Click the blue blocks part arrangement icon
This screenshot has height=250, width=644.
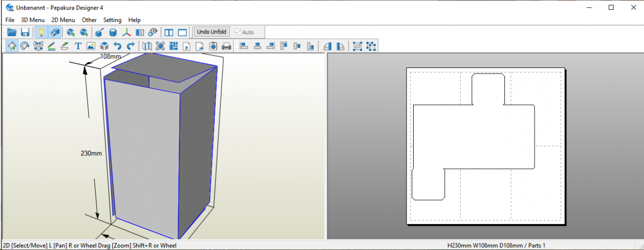click(x=174, y=46)
